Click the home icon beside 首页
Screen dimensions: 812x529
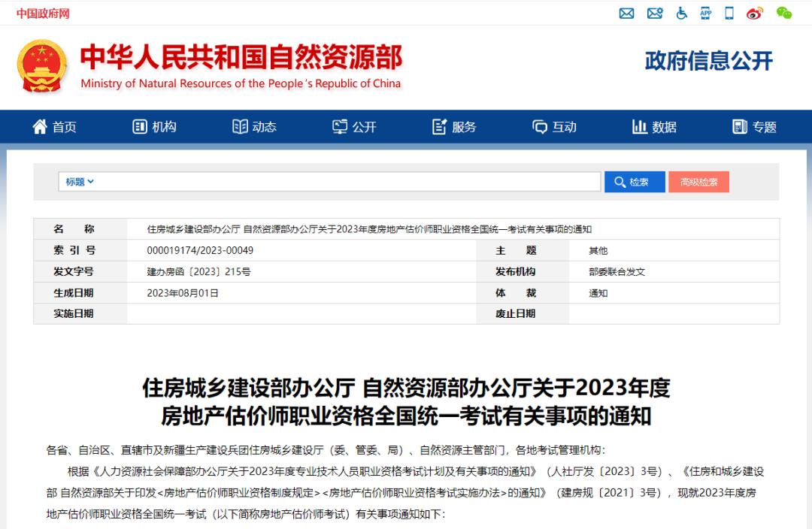click(40, 126)
